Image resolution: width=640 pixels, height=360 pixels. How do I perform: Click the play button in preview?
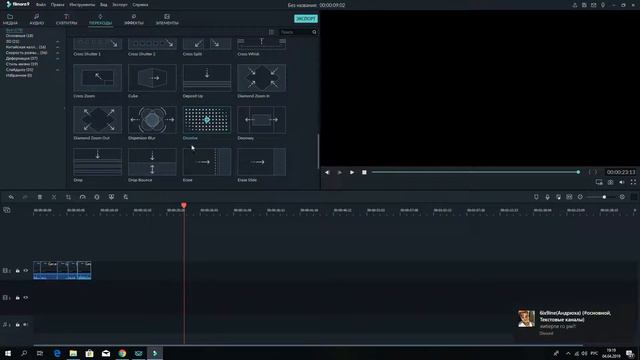[x=352, y=172]
